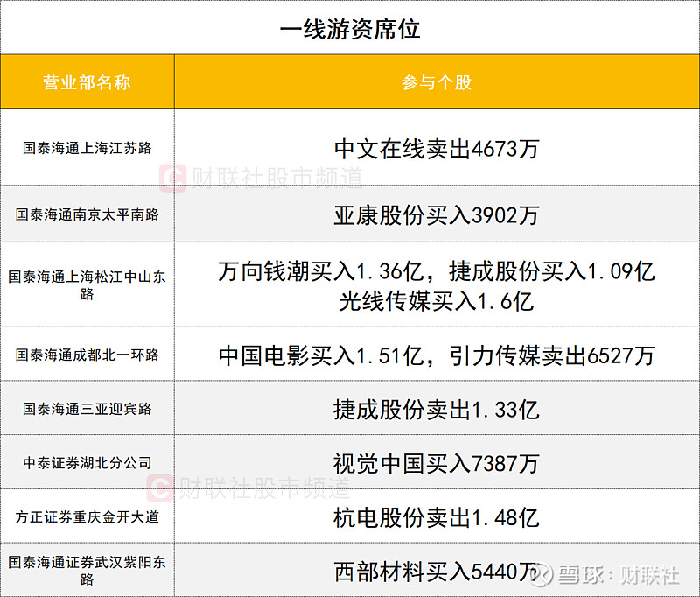
Task: Open the 国泰海通南京太平南路 row
Action: tap(87, 215)
